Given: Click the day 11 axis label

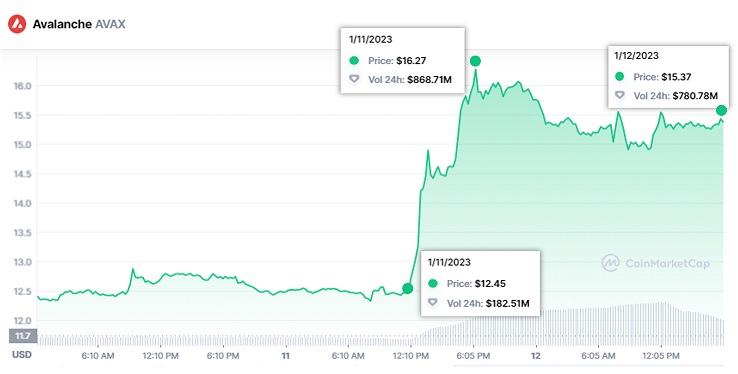Looking at the screenshot, I should point(286,356).
